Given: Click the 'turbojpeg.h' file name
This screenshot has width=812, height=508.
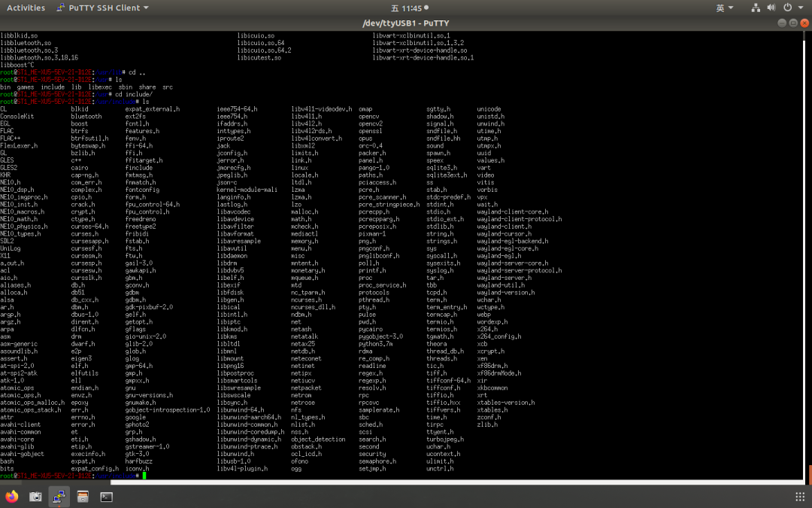Looking at the screenshot, I should point(445,439).
